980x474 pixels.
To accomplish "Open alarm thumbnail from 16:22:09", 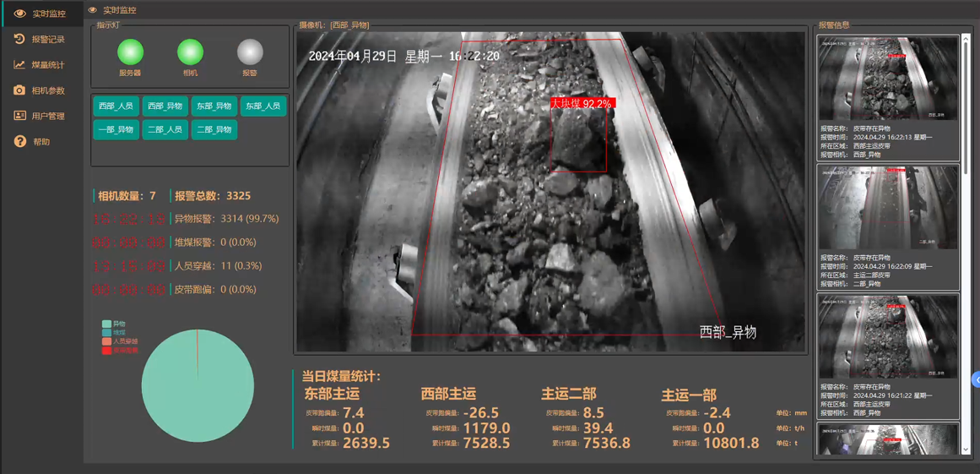I will click(888, 208).
